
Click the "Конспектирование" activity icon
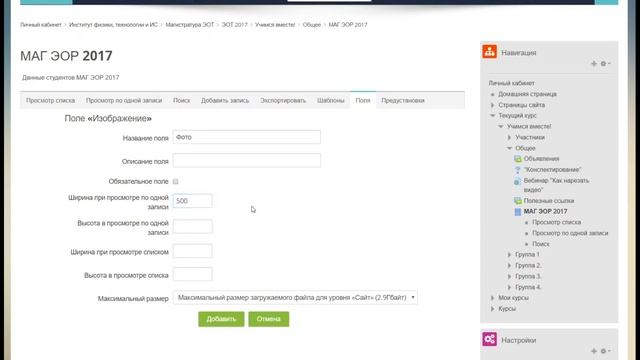click(518, 170)
